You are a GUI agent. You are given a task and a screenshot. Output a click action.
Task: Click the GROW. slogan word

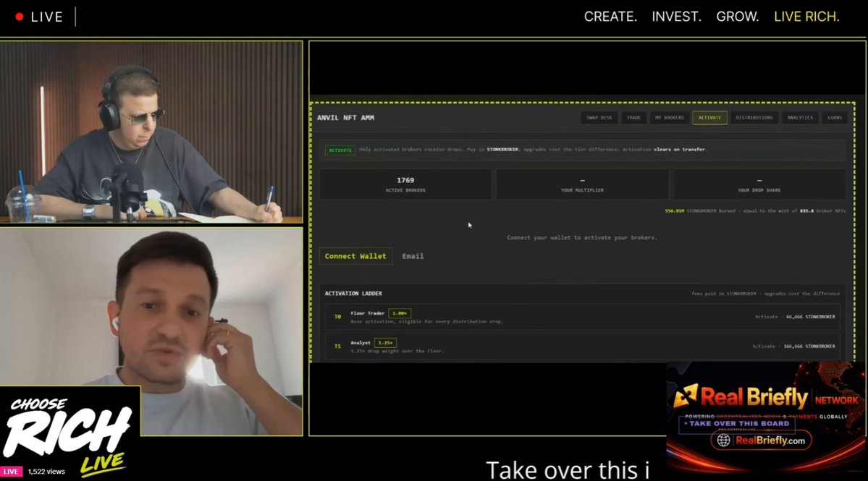pyautogui.click(x=738, y=17)
